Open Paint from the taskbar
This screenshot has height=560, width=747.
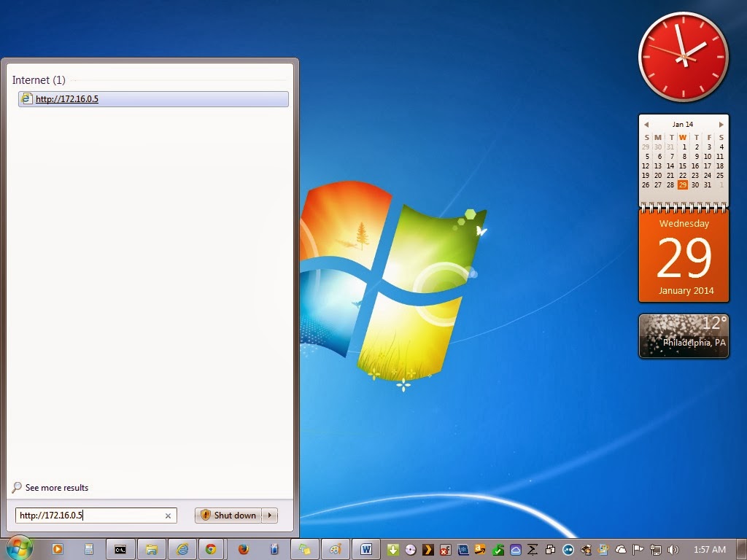point(336,550)
